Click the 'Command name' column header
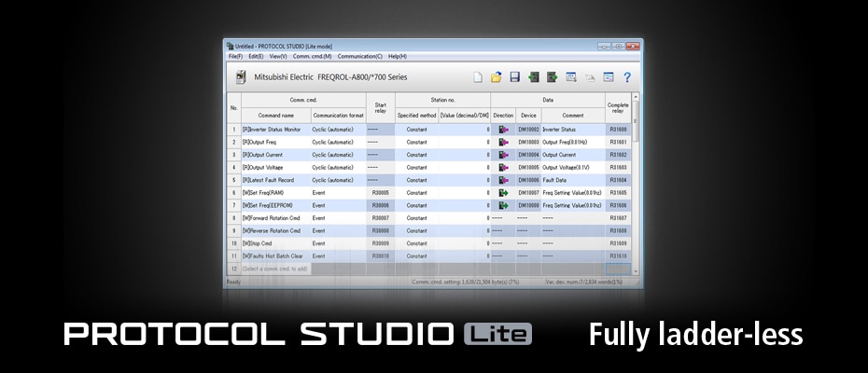Image resolution: width=868 pixels, height=373 pixels. click(x=275, y=116)
